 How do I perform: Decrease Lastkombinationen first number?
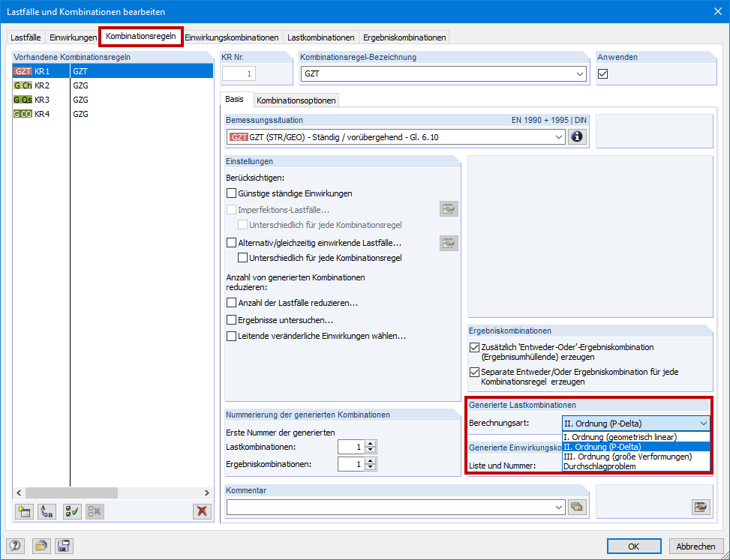[x=371, y=451]
